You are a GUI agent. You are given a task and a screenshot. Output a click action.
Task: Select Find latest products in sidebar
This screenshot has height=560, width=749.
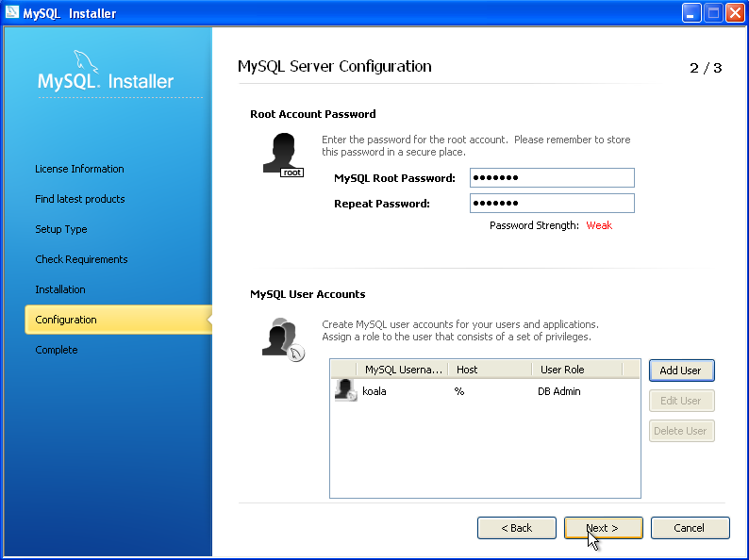click(x=80, y=199)
